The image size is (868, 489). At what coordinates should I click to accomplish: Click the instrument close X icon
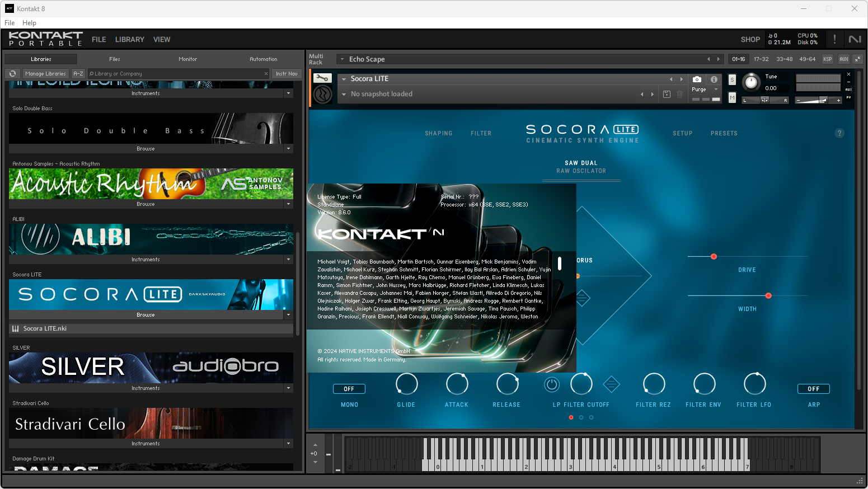tap(848, 74)
